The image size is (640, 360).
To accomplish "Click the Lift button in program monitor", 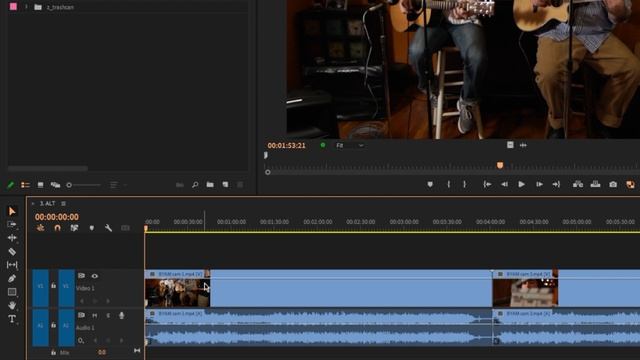I will [578, 184].
